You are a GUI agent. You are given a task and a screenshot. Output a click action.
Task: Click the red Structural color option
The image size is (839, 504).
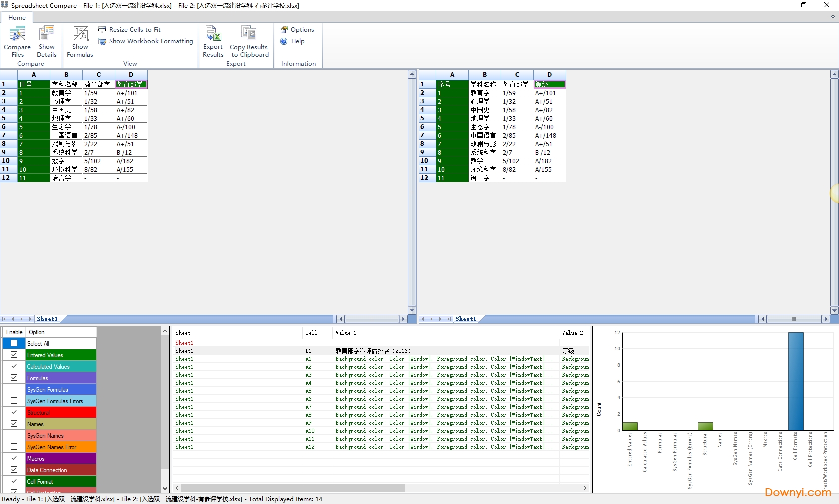(61, 413)
